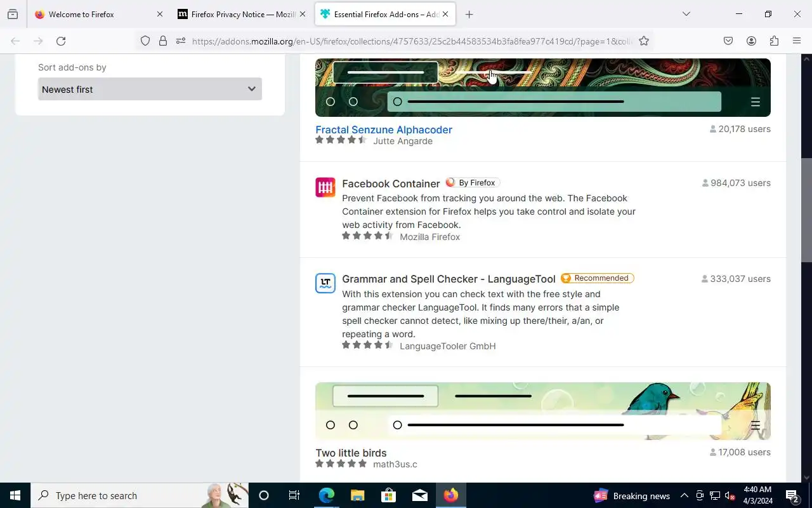The width and height of the screenshot is (812, 508).
Task: Close the Essential Firefox Add-ons tab
Action: coord(445,14)
